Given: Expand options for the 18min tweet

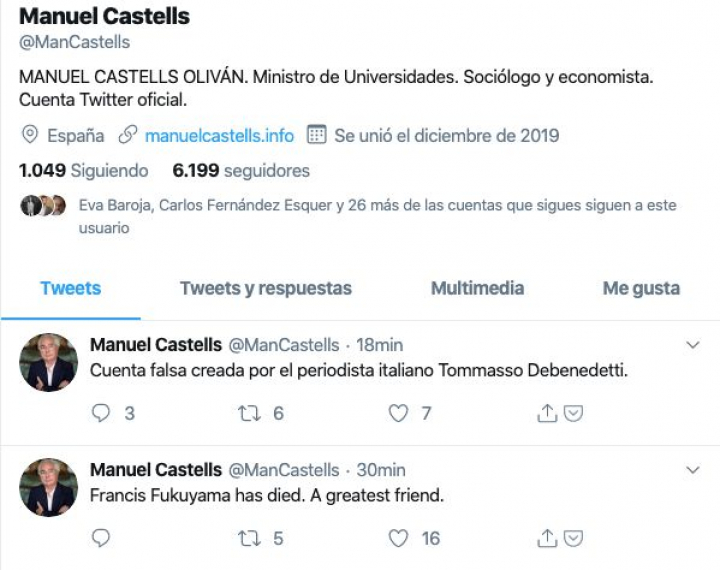Looking at the screenshot, I should pyautogui.click(x=693, y=345).
